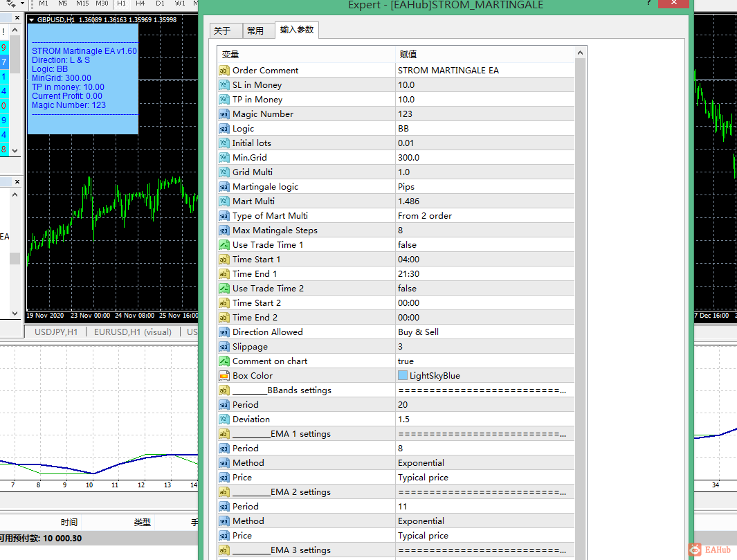This screenshot has width=737, height=560.
Task: Click the Direction Allowed parameter icon
Action: coord(224,332)
